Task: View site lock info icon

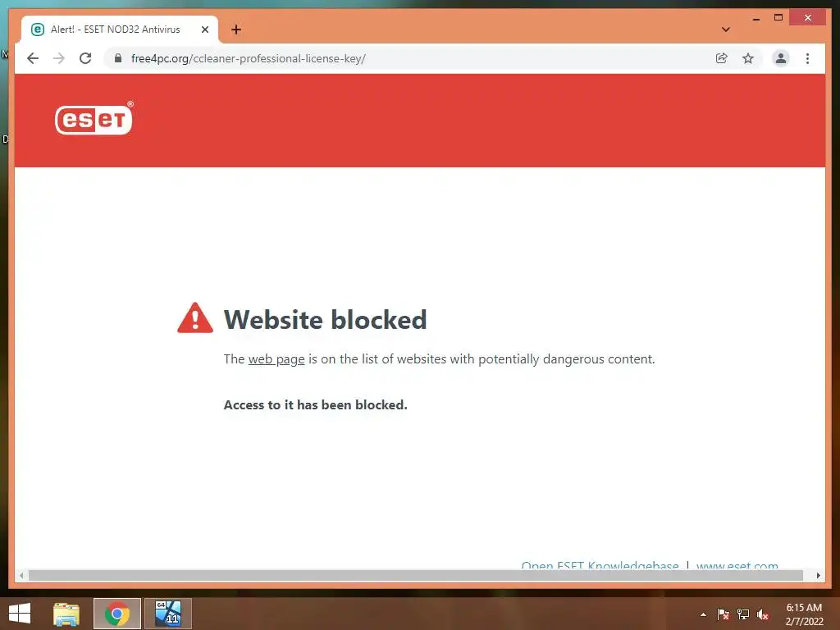Action: (x=118, y=58)
